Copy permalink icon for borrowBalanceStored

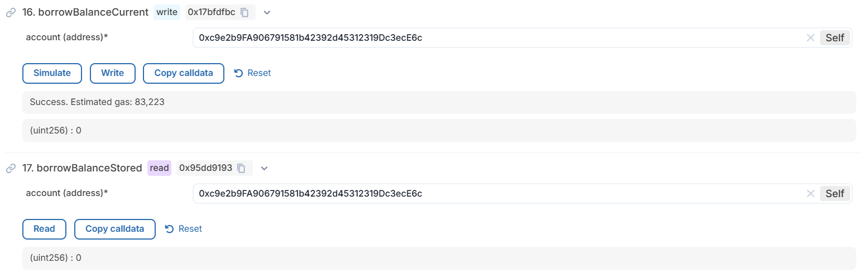[10, 168]
